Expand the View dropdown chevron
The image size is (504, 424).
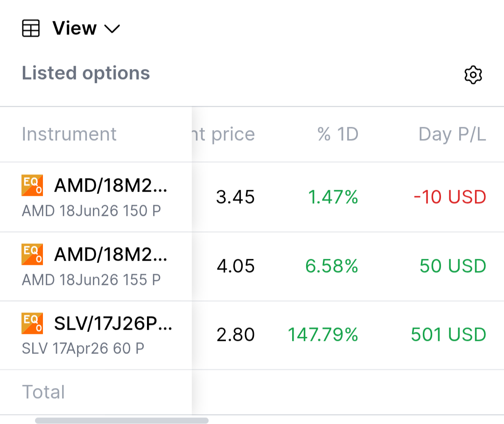click(x=112, y=29)
